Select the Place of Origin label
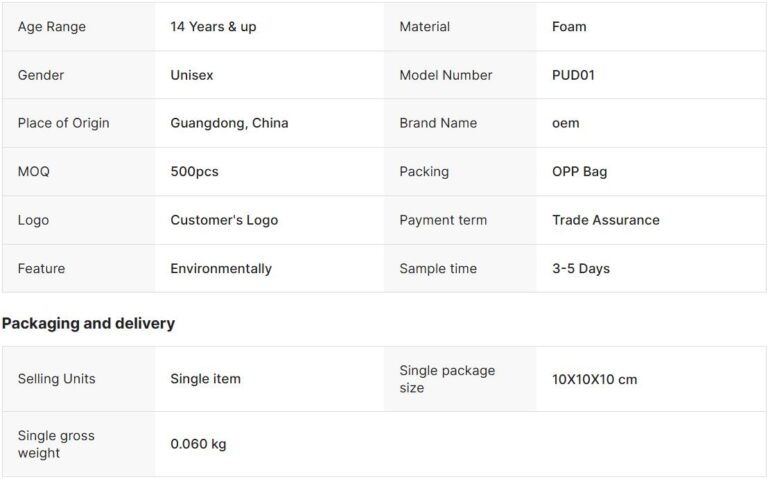 (63, 123)
